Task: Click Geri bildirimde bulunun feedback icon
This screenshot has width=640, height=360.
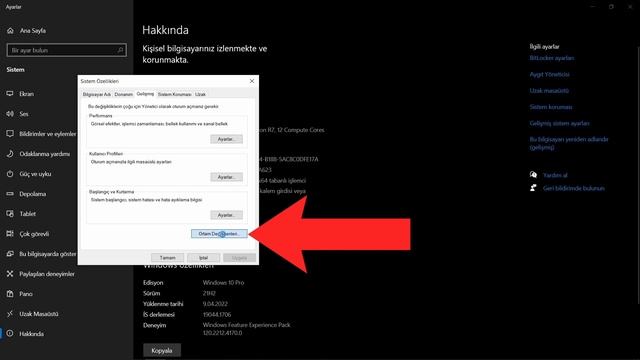Action: click(x=533, y=188)
